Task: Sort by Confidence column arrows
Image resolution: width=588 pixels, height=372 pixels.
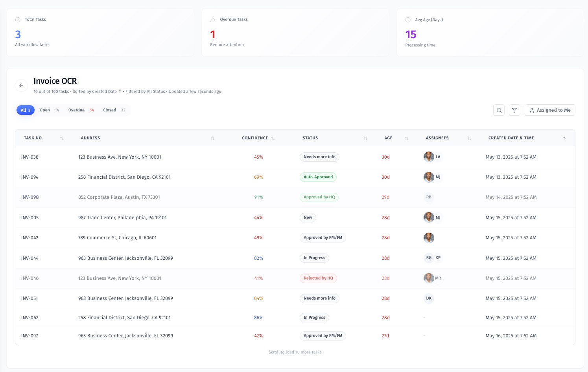Action: 273,138
